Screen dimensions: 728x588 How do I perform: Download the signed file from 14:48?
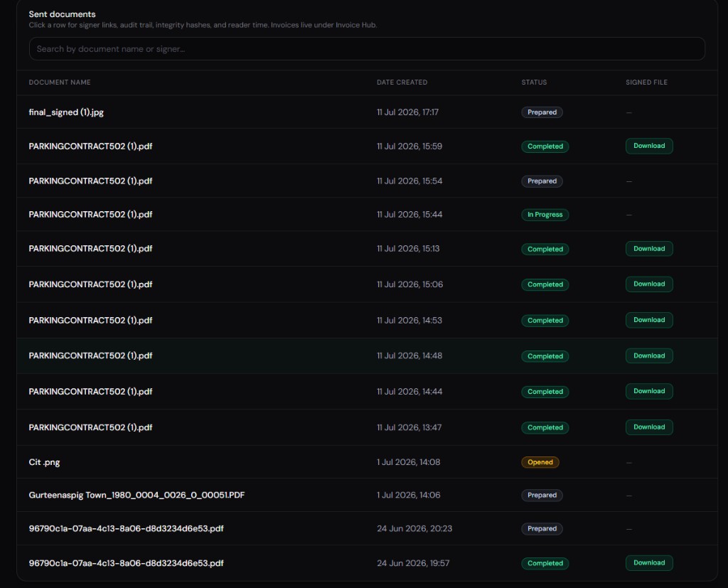(x=648, y=356)
